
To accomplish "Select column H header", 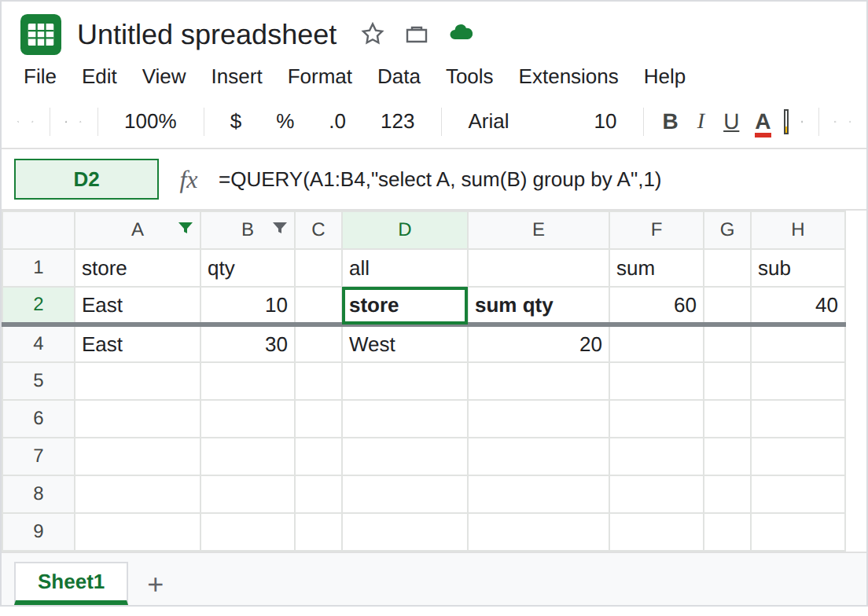I will tap(798, 229).
